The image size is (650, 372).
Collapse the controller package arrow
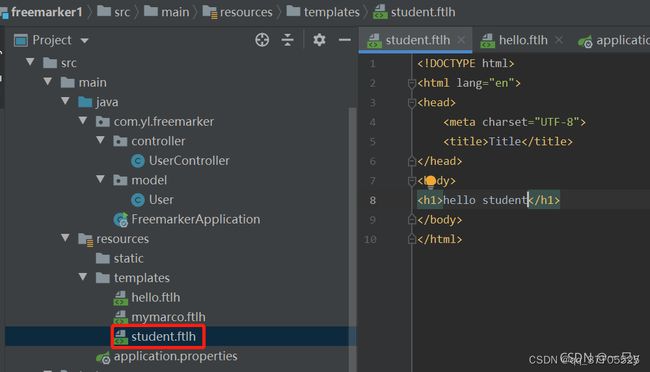[100, 140]
